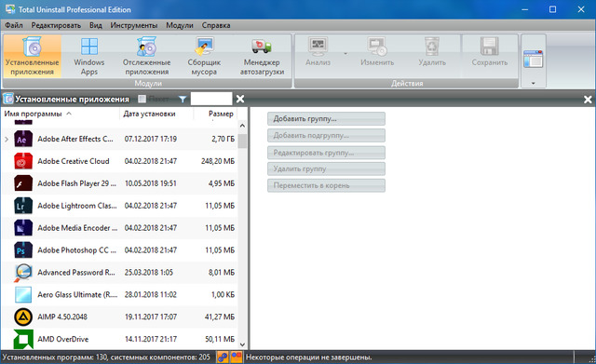Close the right details panel

[x=588, y=100]
